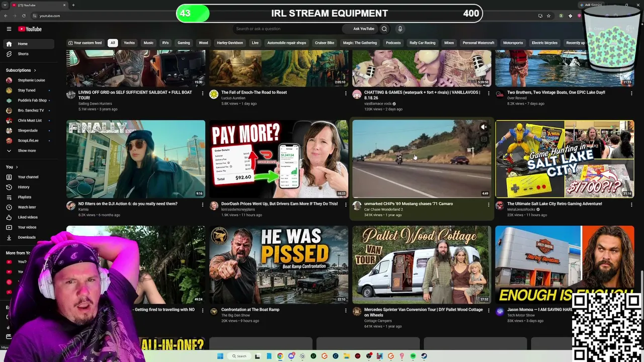Start voice search with the microphone
644x362 pixels.
400,29
